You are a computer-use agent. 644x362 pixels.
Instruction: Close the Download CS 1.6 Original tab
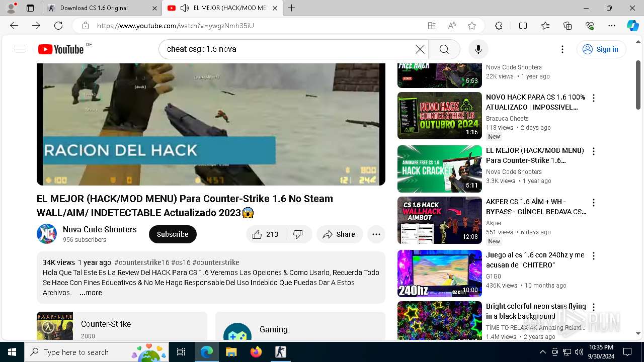[154, 8]
